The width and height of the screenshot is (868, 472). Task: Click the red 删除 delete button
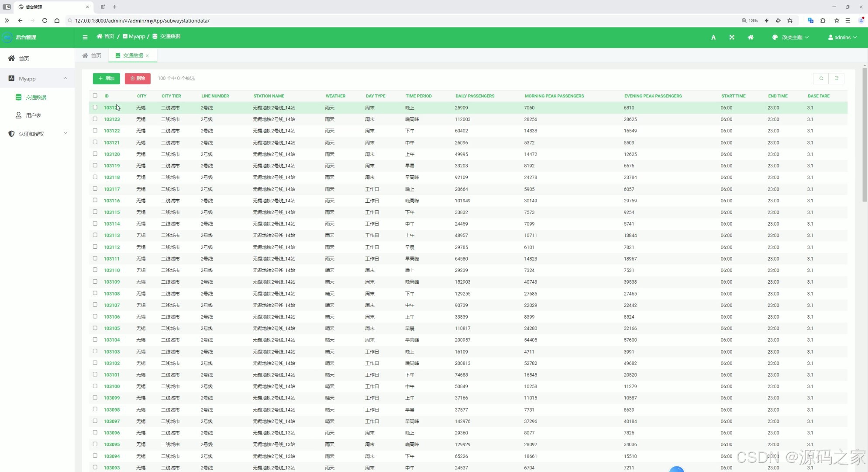[x=138, y=78]
